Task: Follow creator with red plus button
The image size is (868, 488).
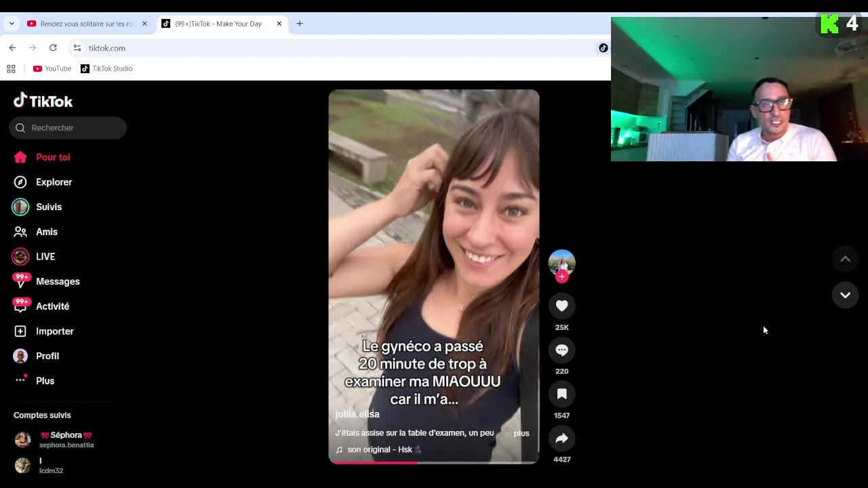Action: pos(561,277)
